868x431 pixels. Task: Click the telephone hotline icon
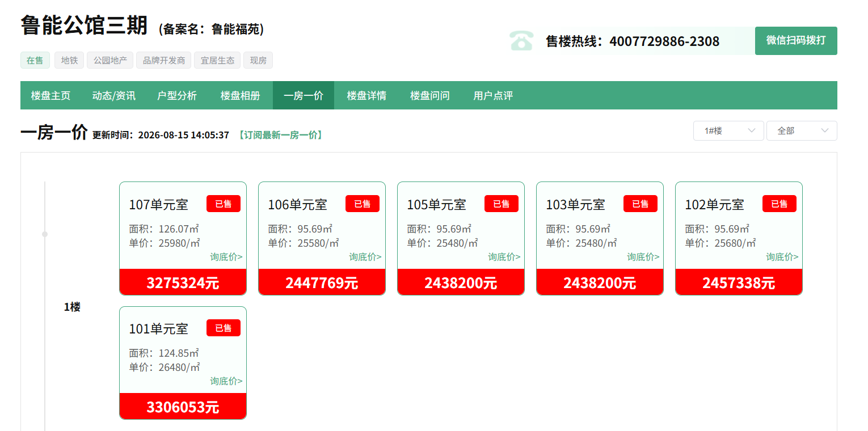[x=521, y=41]
